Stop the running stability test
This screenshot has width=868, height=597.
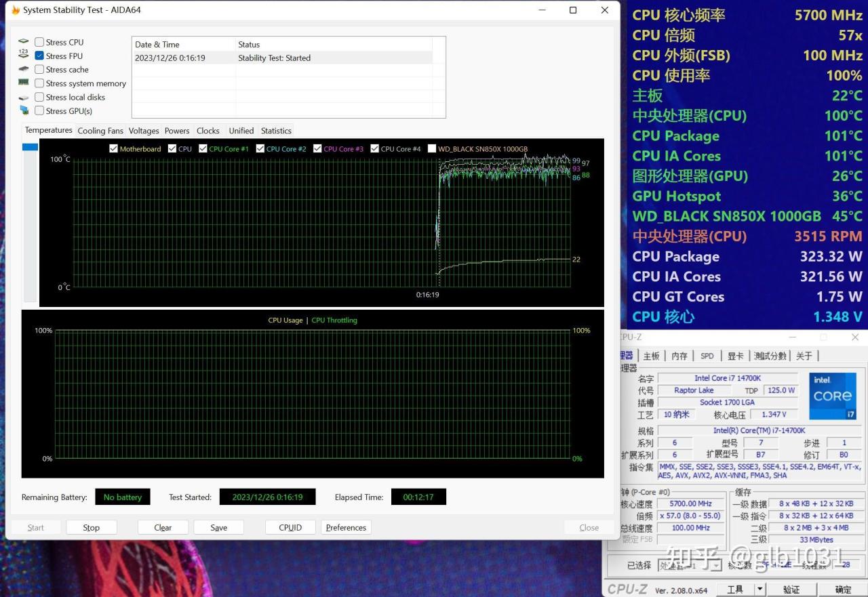[x=92, y=527]
